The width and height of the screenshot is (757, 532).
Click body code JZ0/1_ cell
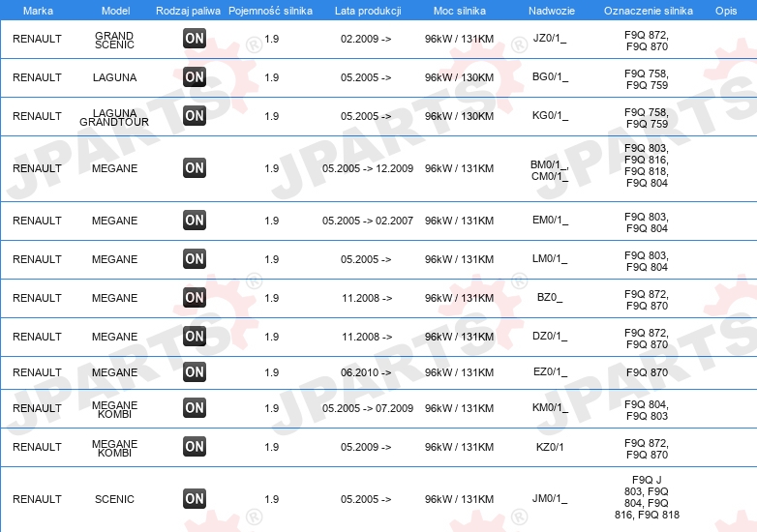550,39
